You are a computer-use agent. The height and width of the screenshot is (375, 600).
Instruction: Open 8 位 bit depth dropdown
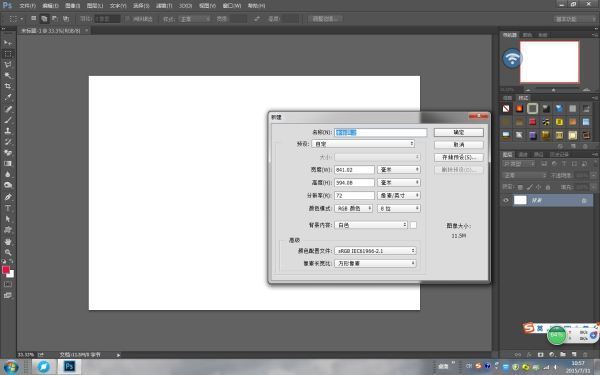coord(399,209)
